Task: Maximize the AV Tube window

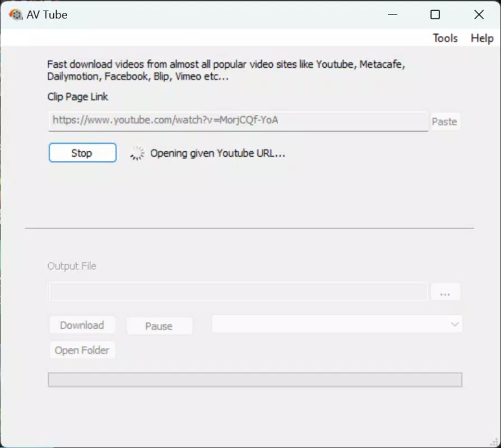Action: 435,15
